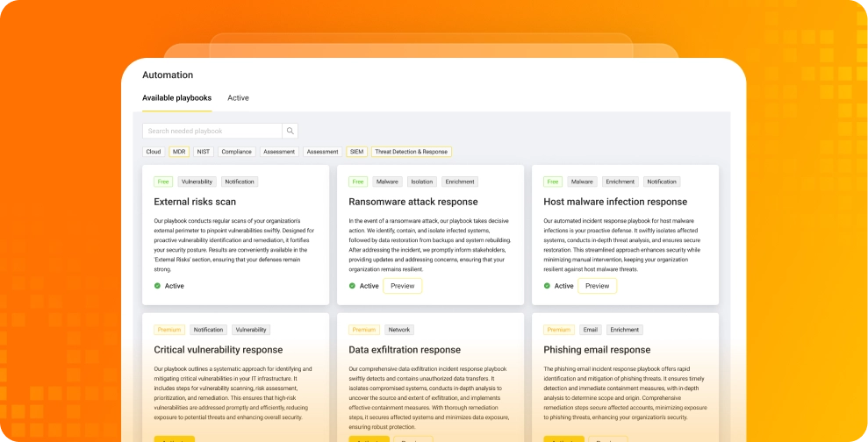Preview the Host malware infection response playbook
The height and width of the screenshot is (442, 868).
598,286
